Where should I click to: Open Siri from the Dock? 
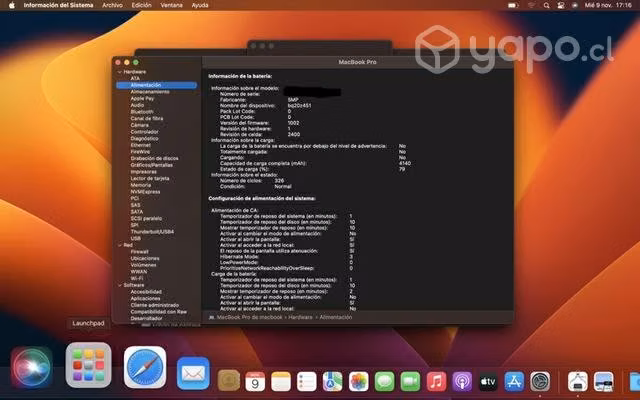point(32,367)
